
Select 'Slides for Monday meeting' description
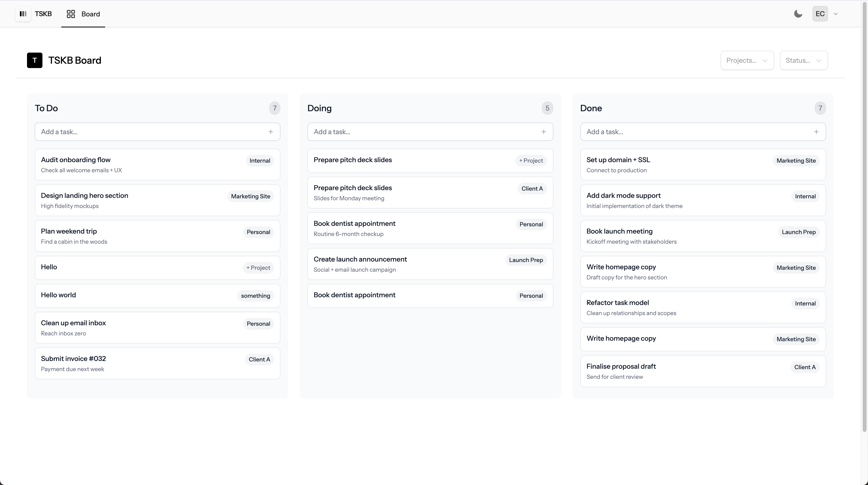[x=349, y=198]
